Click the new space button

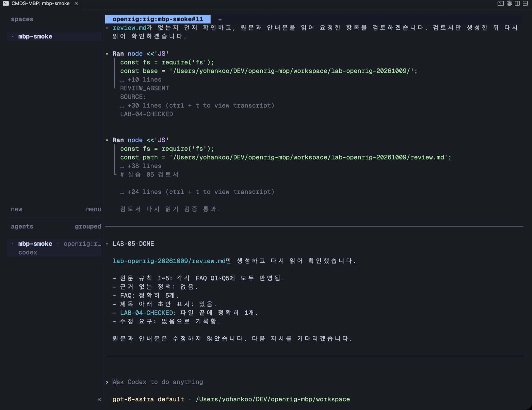pos(17,209)
